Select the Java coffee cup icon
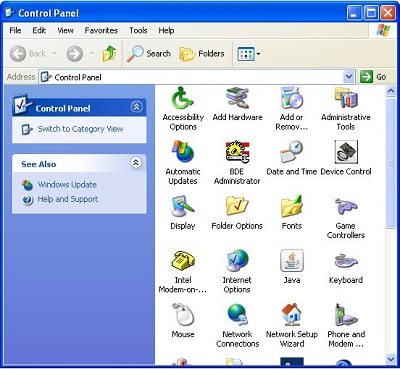The image size is (400, 369). [292, 261]
